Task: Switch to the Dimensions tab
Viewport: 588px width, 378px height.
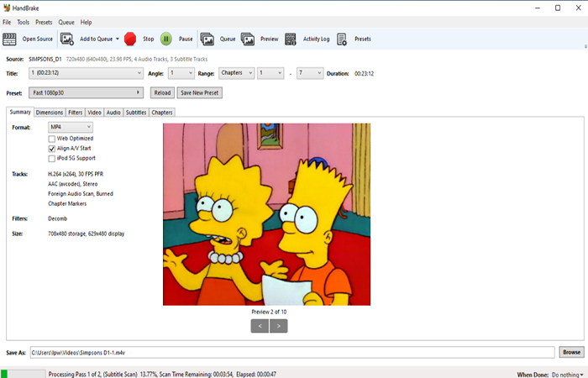Action: 50,113
